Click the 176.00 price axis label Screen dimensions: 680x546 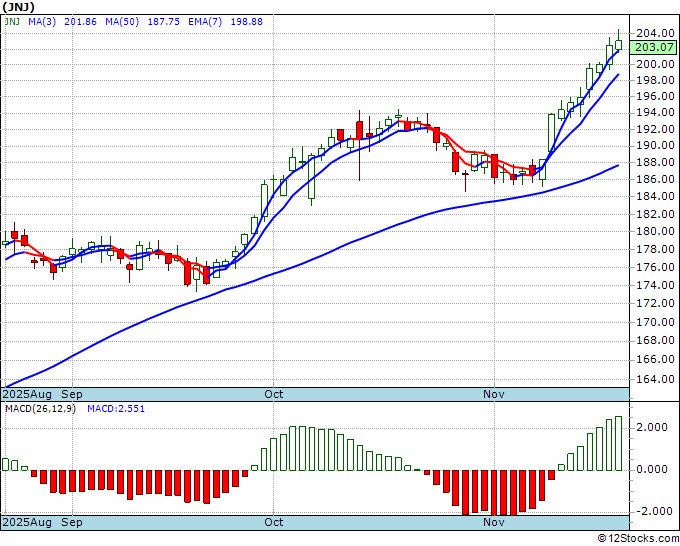click(655, 267)
